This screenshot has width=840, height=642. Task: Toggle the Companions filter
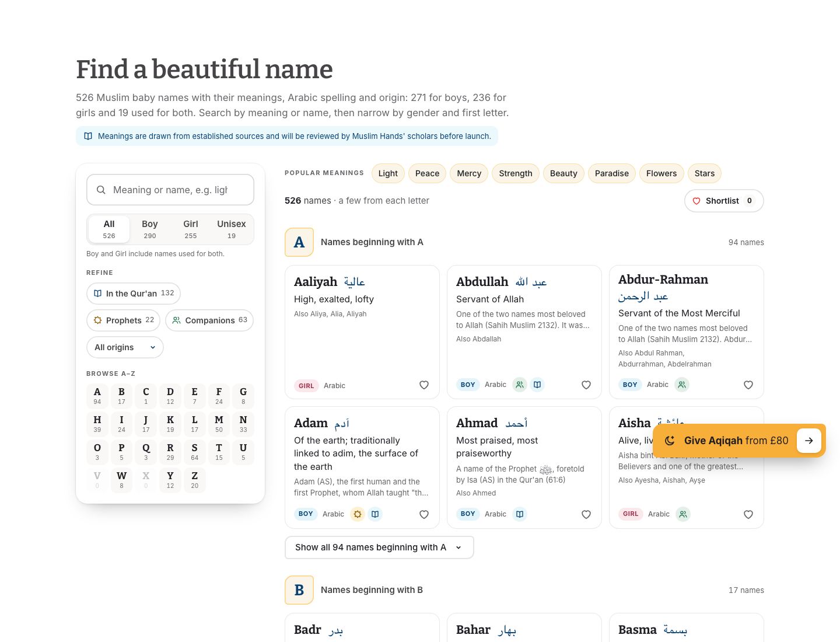pyautogui.click(x=209, y=320)
